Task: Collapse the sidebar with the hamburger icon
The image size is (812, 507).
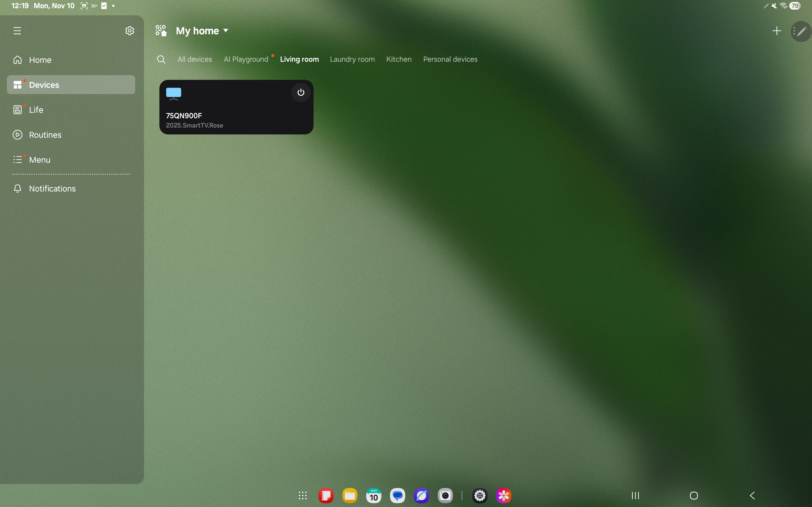Action: 17,31
